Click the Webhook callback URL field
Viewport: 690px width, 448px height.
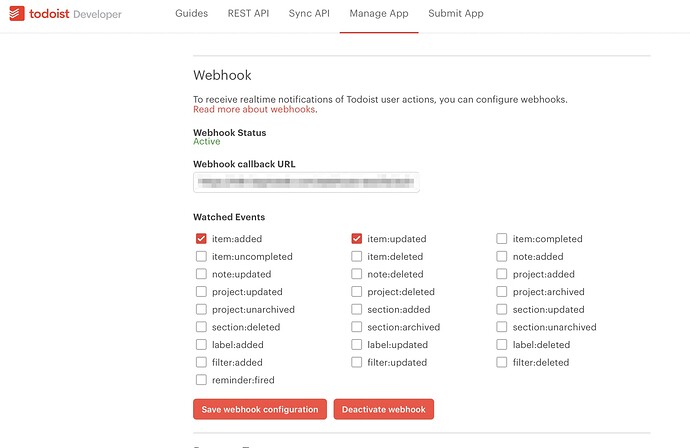click(x=306, y=182)
